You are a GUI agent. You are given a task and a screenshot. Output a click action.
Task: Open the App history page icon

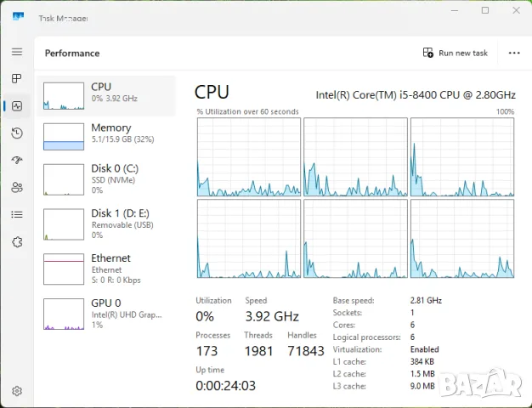(17, 133)
